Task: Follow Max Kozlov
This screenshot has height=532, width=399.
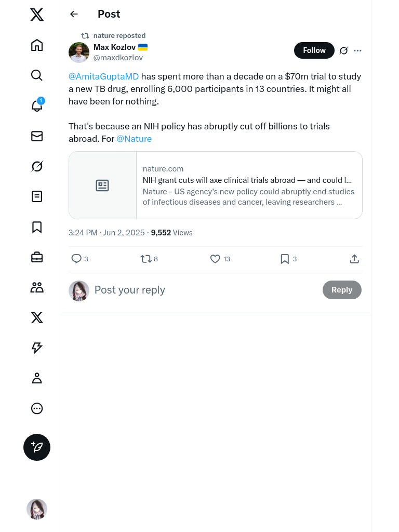Action: (x=314, y=50)
